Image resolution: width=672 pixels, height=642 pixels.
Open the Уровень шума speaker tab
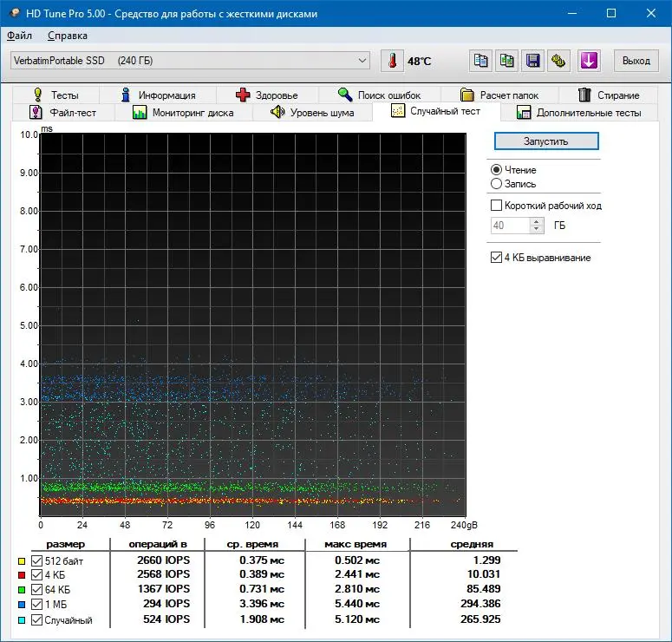tap(312, 113)
